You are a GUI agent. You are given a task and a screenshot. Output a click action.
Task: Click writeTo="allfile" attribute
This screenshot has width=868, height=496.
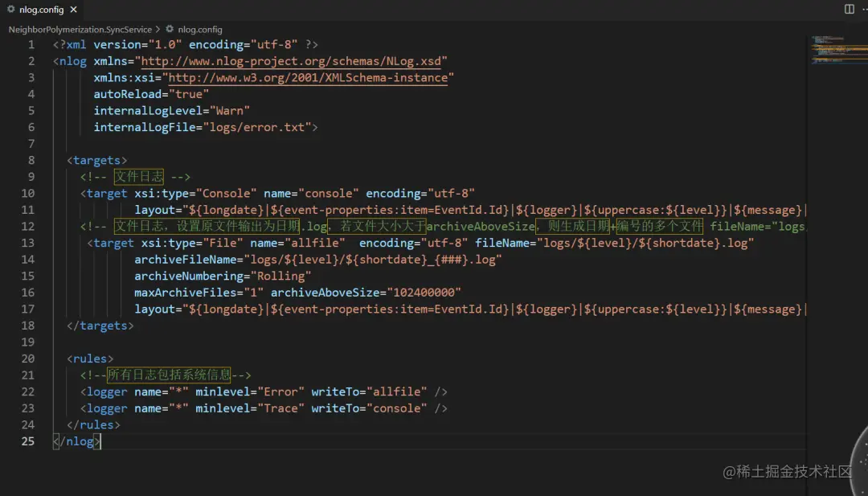(x=369, y=392)
